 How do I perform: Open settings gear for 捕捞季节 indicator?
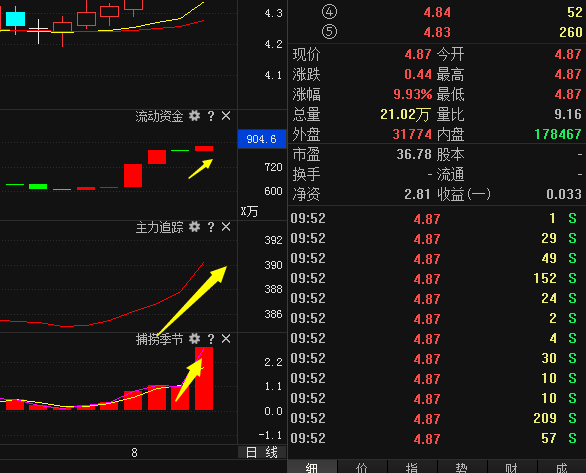(194, 339)
